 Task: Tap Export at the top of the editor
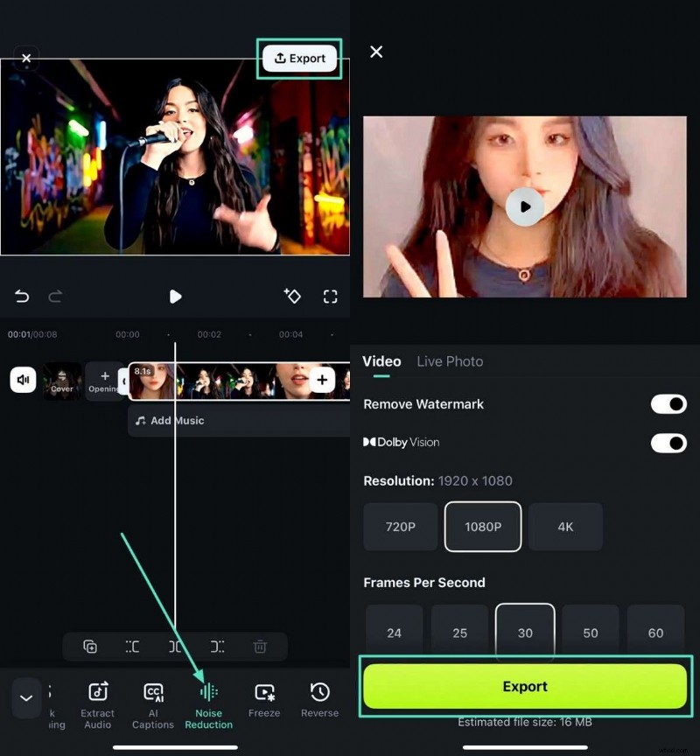point(299,58)
